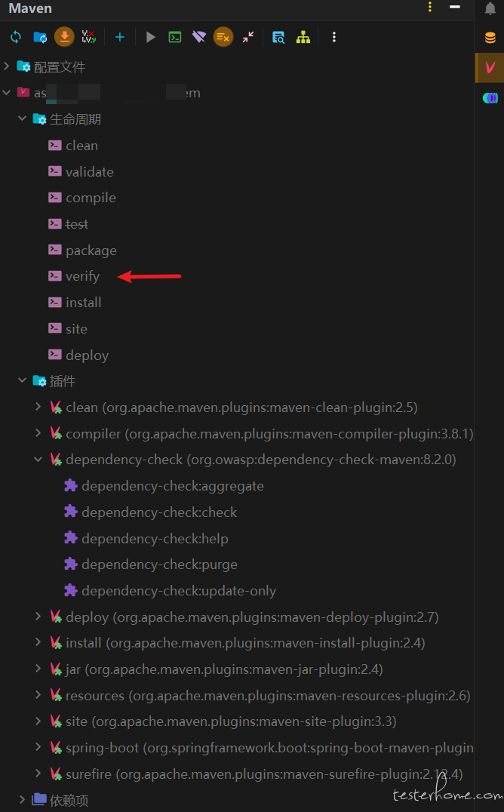Expand the surefire plugin node
The height and width of the screenshot is (812, 504).
pyautogui.click(x=38, y=774)
